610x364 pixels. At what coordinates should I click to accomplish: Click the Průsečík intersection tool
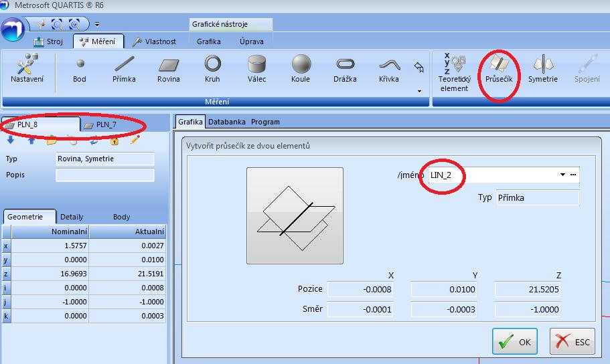(x=499, y=69)
